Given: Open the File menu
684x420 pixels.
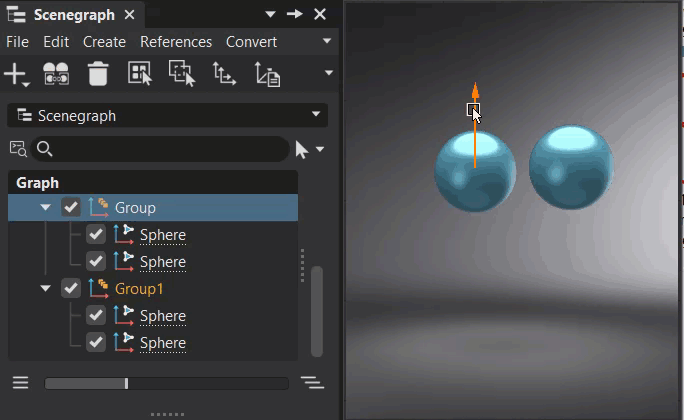Looking at the screenshot, I should click(x=17, y=42).
